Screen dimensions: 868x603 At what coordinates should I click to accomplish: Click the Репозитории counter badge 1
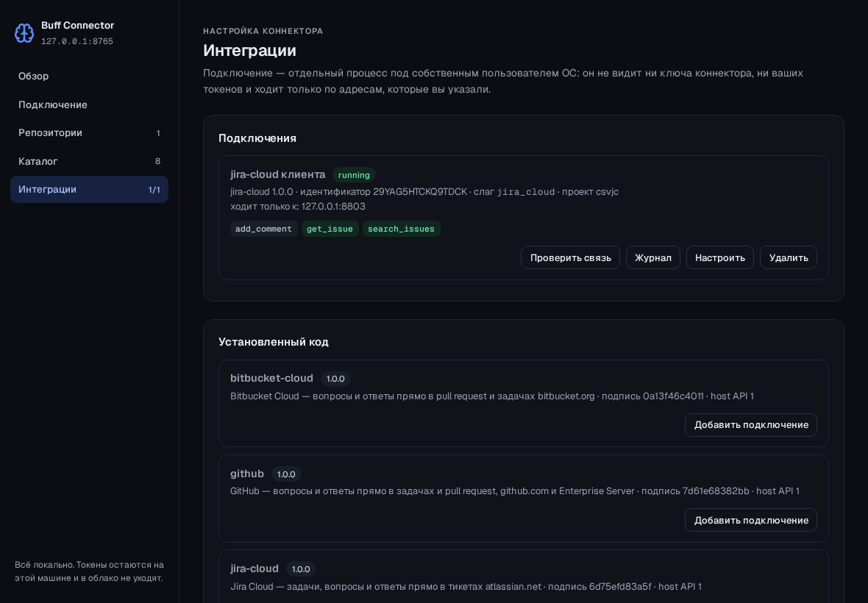158,133
